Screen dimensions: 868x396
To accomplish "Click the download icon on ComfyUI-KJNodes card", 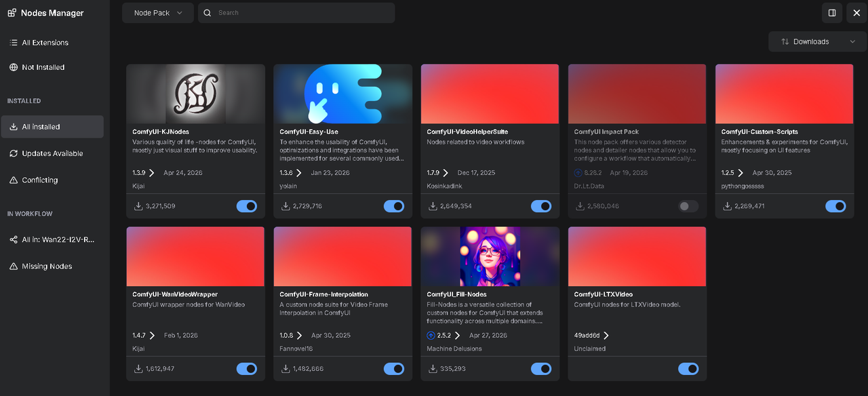I will (138, 206).
